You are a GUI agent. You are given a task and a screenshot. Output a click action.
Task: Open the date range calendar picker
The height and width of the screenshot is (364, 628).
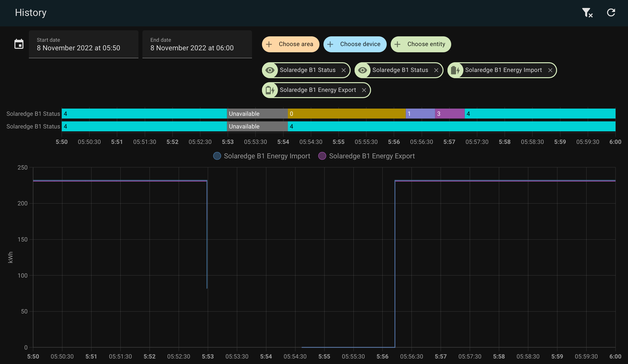click(19, 44)
